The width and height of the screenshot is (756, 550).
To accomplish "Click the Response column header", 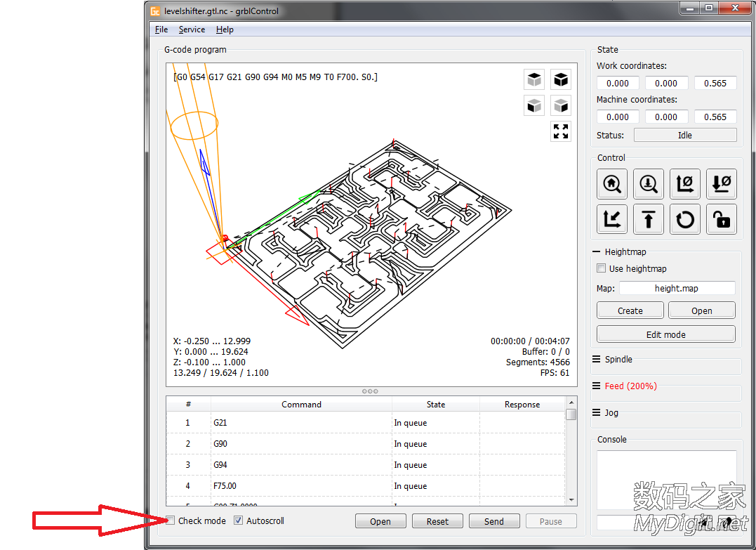I will click(522, 405).
